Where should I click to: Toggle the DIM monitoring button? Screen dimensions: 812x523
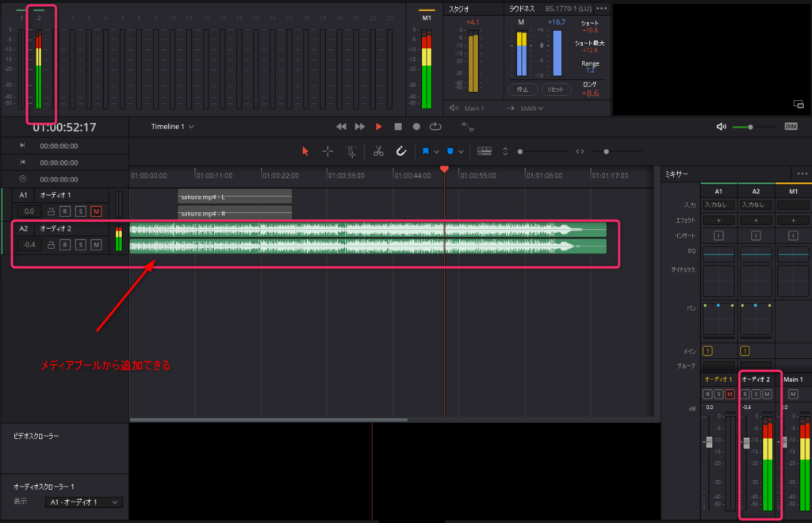790,127
